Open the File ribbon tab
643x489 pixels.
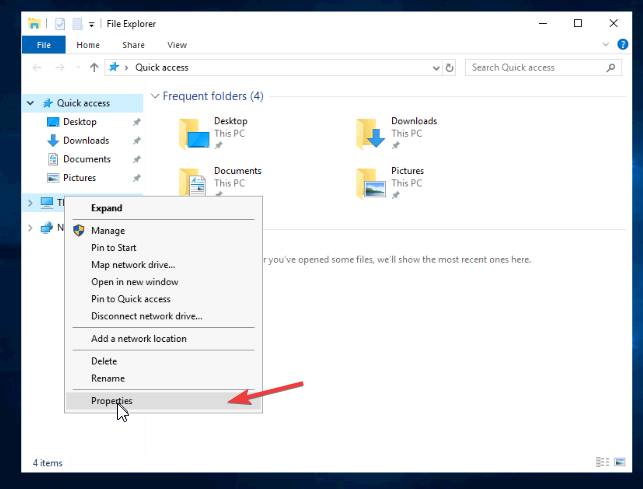(43, 45)
